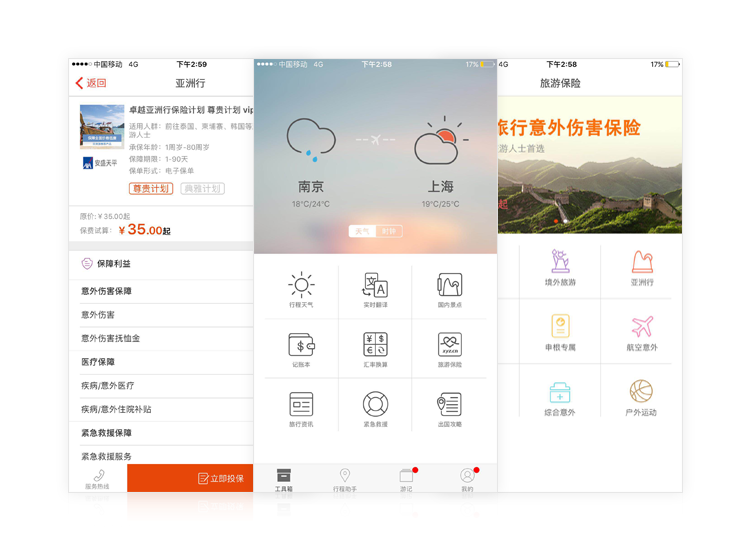This screenshot has width=750, height=550.
Task: Switch to the 我的 profile tab
Action: (x=467, y=479)
